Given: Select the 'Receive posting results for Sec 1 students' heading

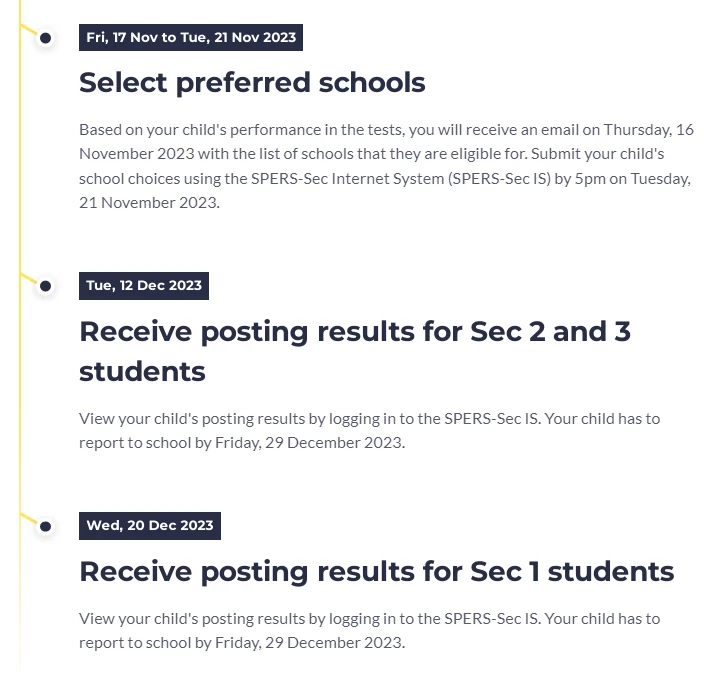Looking at the screenshot, I should coord(377,572).
